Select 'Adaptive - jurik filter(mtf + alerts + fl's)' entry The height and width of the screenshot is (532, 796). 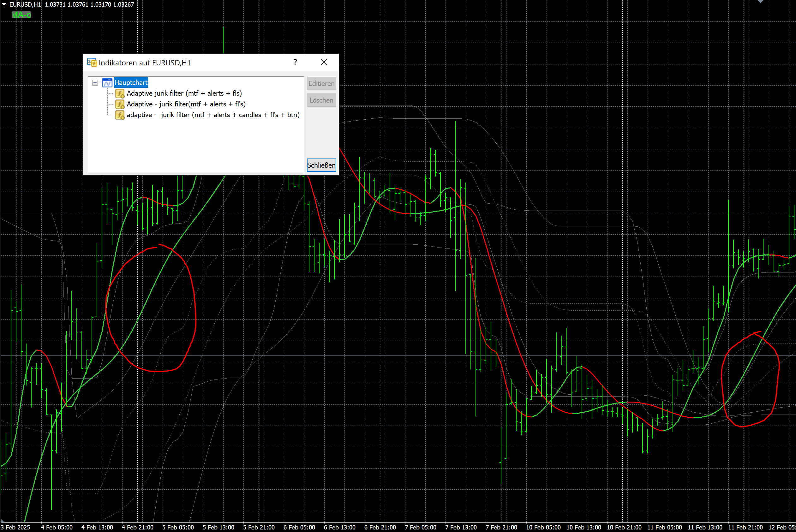point(186,104)
